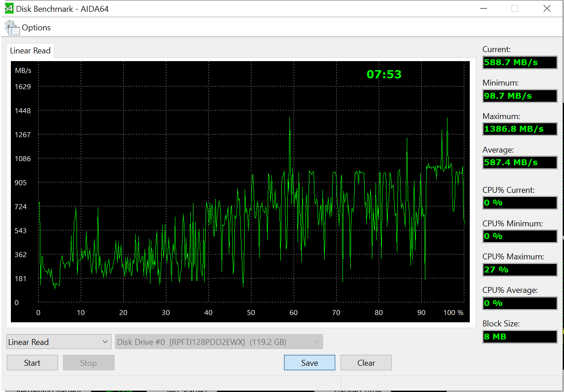This screenshot has width=564, height=392.
Task: Click the Maximum label above speed value
Action: tap(501, 116)
